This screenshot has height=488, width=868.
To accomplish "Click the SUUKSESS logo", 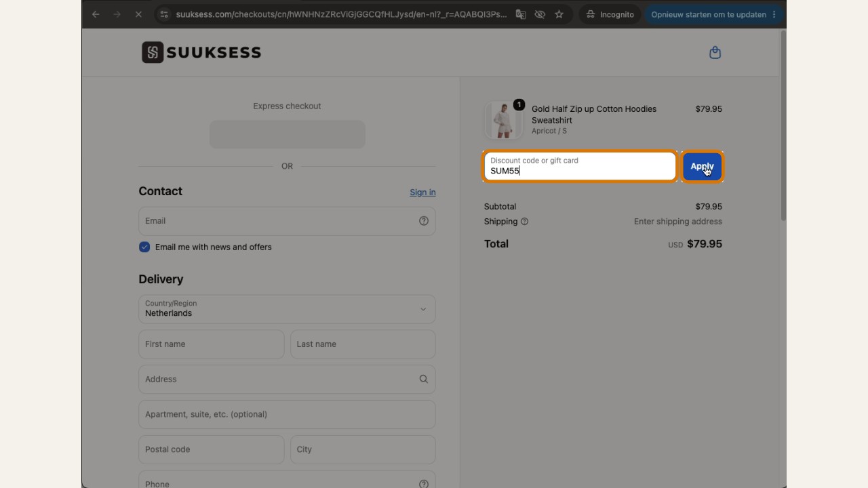I will coord(201,52).
